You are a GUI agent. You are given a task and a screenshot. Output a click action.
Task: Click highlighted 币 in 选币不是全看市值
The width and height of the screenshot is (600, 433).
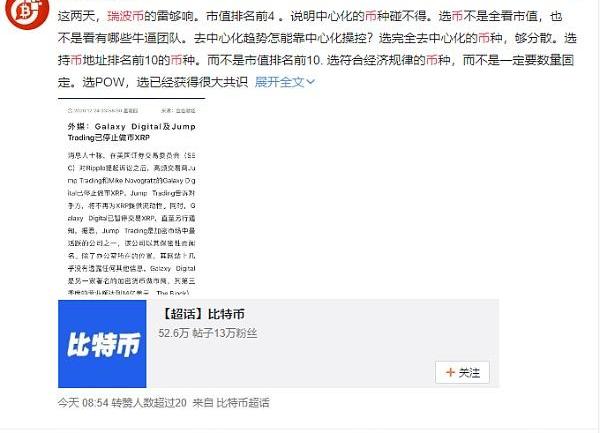(x=457, y=16)
